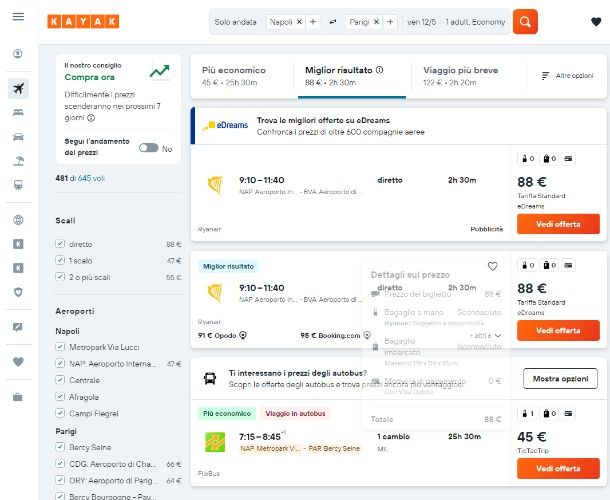Swap origin and destination arrows
The height and width of the screenshot is (500, 610).
point(333,22)
